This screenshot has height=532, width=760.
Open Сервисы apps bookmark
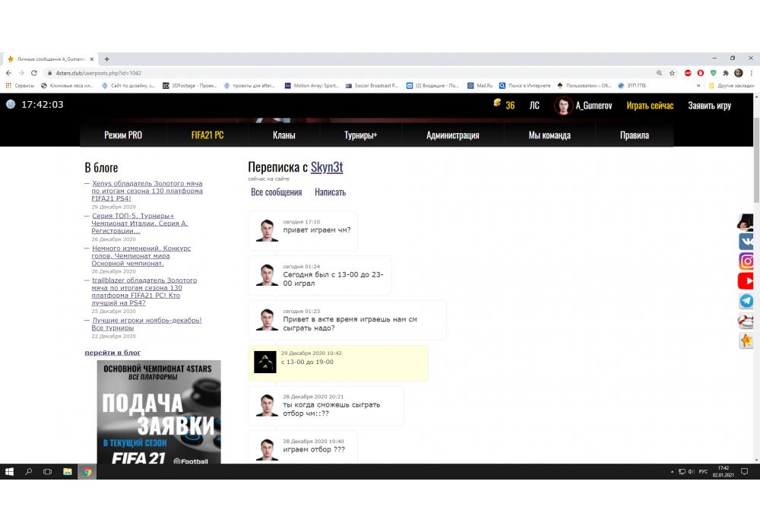pyautogui.click(x=20, y=86)
